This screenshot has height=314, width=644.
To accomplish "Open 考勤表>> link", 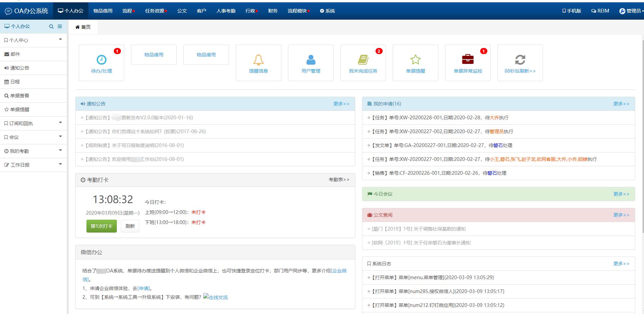I will click(x=339, y=180).
